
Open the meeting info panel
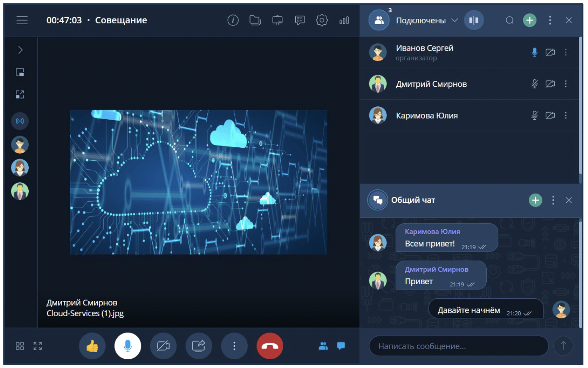(x=233, y=20)
